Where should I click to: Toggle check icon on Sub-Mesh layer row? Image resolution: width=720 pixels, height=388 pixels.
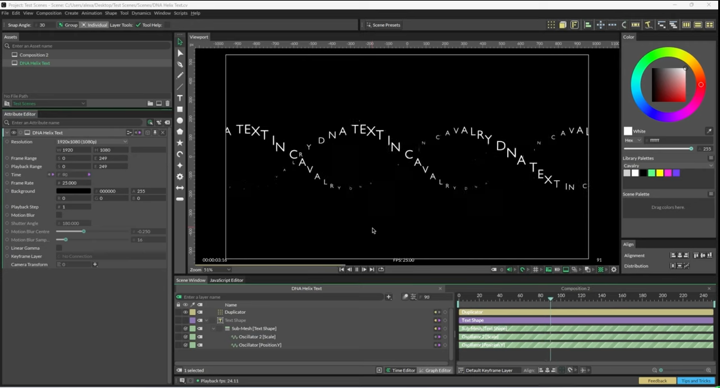pyautogui.click(x=186, y=329)
